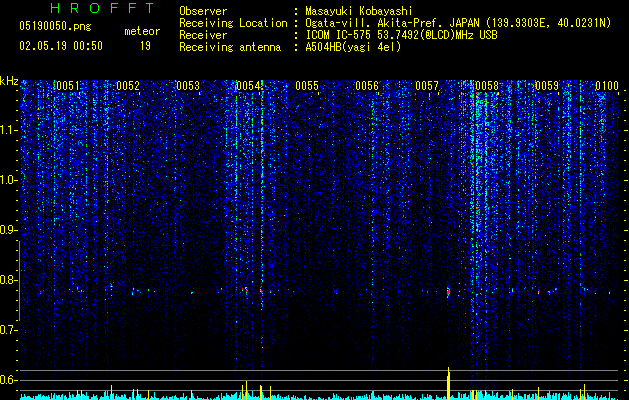Click the 0052 time marker
629x400 pixels.
click(x=128, y=86)
